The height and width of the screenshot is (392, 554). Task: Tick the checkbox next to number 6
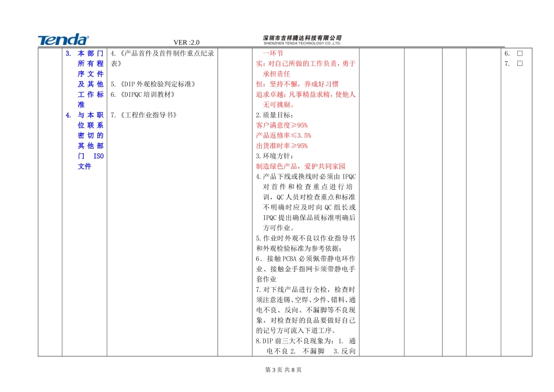(520, 53)
